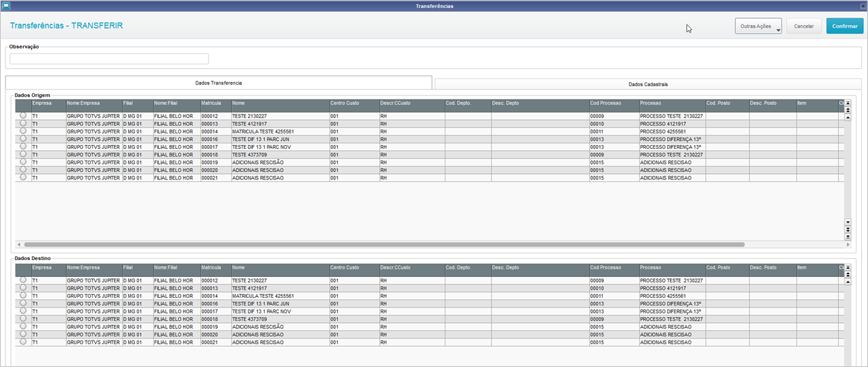
Task: Click origin matricula cell 000016
Action: pyautogui.click(x=215, y=139)
